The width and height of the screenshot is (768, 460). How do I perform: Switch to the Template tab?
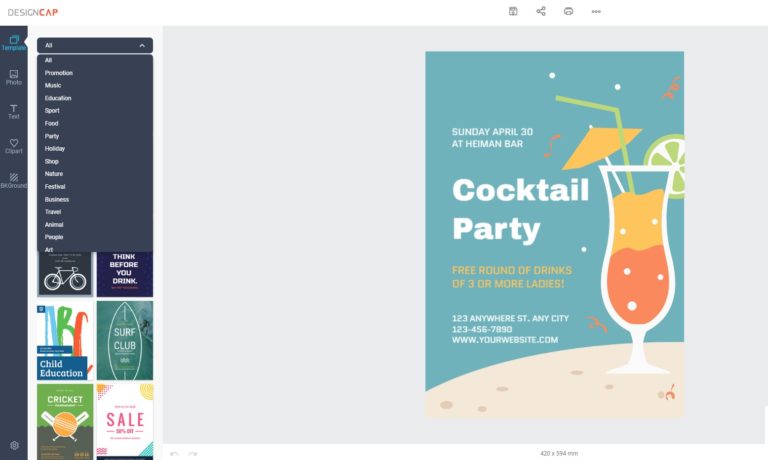tap(14, 42)
